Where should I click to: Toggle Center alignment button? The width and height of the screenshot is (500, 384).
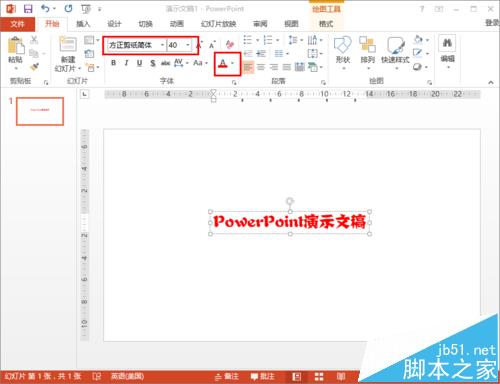[x=261, y=67]
